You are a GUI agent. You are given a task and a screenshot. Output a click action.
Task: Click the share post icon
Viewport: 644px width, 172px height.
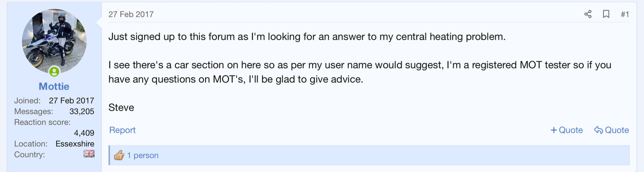588,14
